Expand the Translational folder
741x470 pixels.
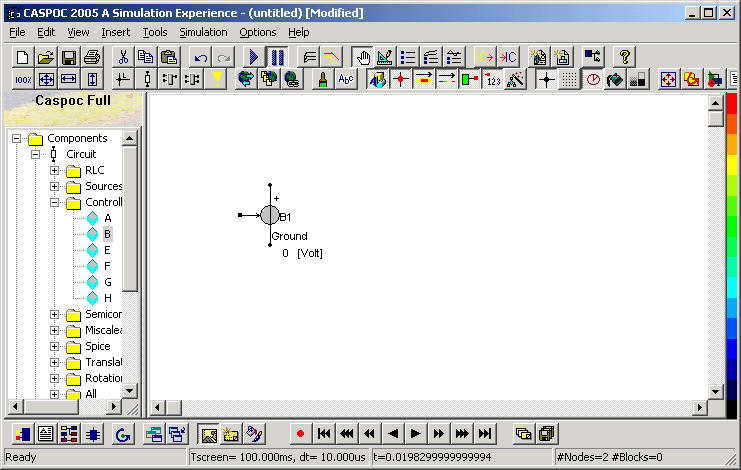coord(54,363)
